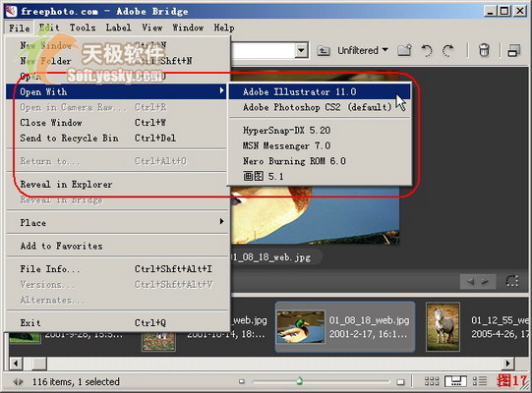Expand the Open With submenu
This screenshot has height=393, width=532.
[116, 92]
